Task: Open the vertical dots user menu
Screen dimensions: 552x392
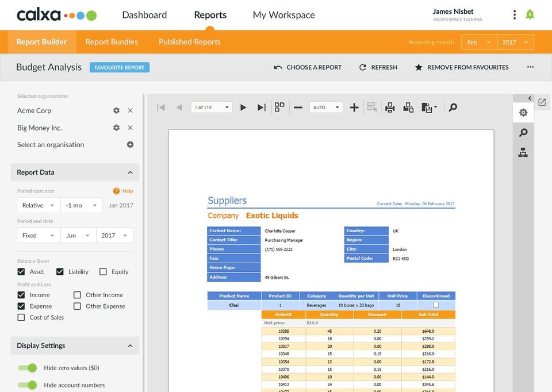Action: pyautogui.click(x=515, y=15)
